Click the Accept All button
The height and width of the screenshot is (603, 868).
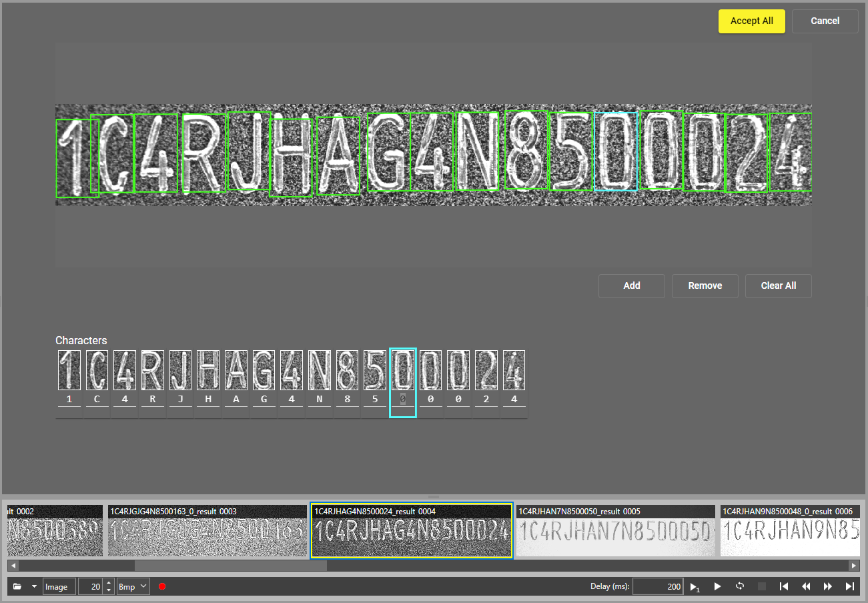point(751,21)
